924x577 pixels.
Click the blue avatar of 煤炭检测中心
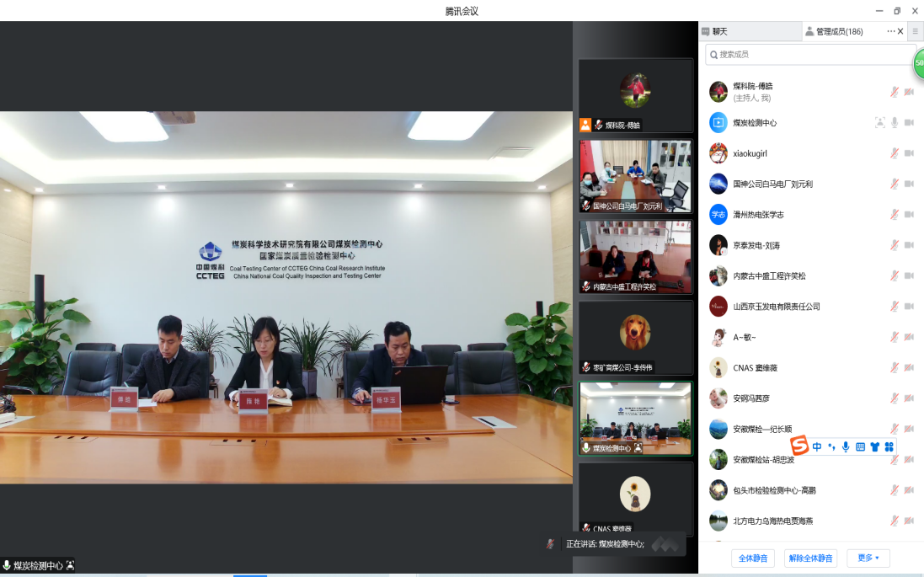tap(718, 123)
